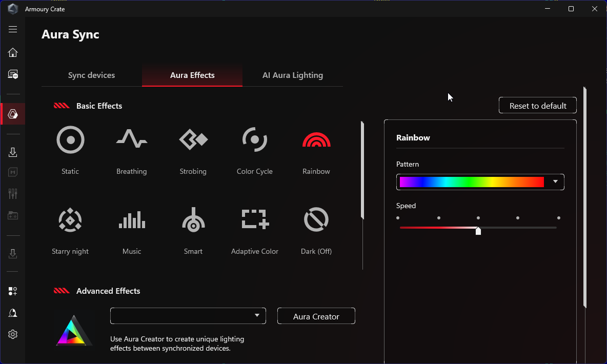
Task: Pick the Color Cycle effect
Action: pos(255,139)
